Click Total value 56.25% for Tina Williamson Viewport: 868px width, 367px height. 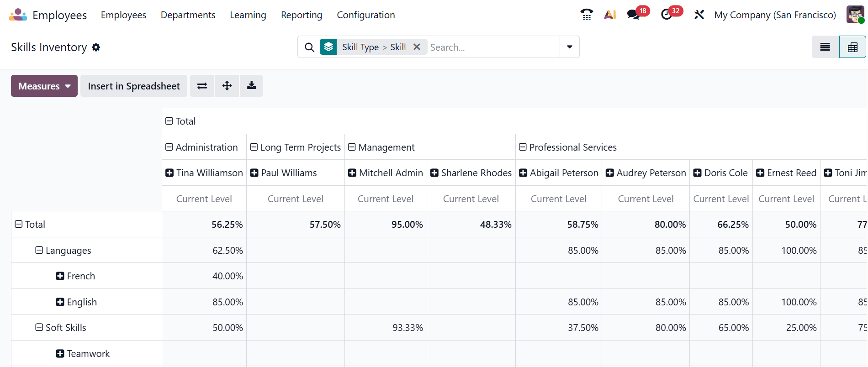click(204, 224)
